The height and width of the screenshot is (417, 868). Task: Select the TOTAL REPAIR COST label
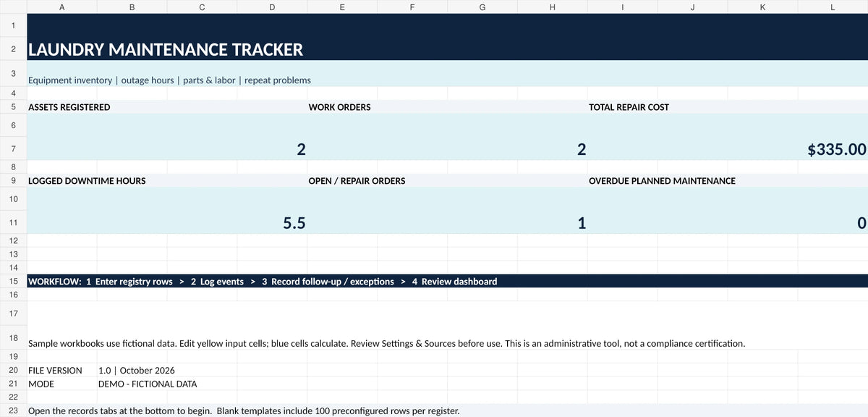point(629,107)
